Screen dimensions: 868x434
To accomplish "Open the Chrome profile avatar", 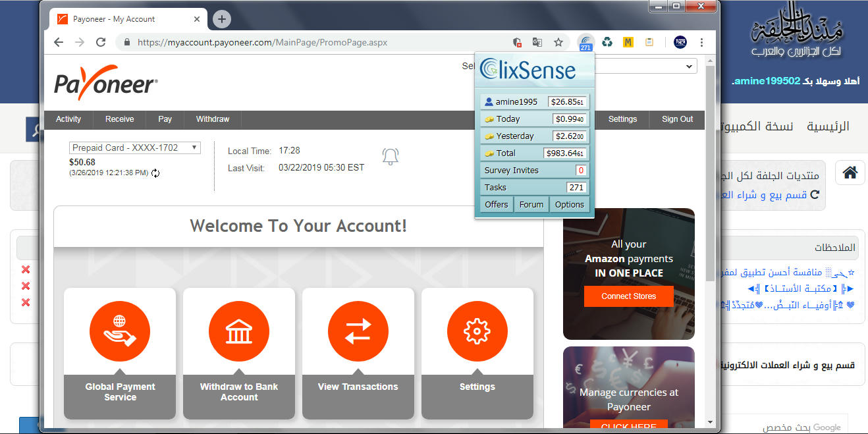I will (x=680, y=42).
